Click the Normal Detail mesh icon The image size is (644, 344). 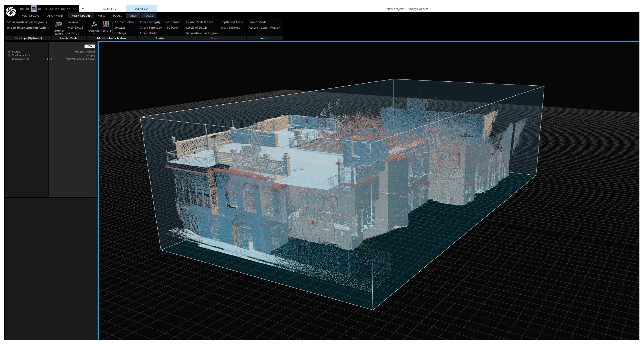tap(59, 24)
